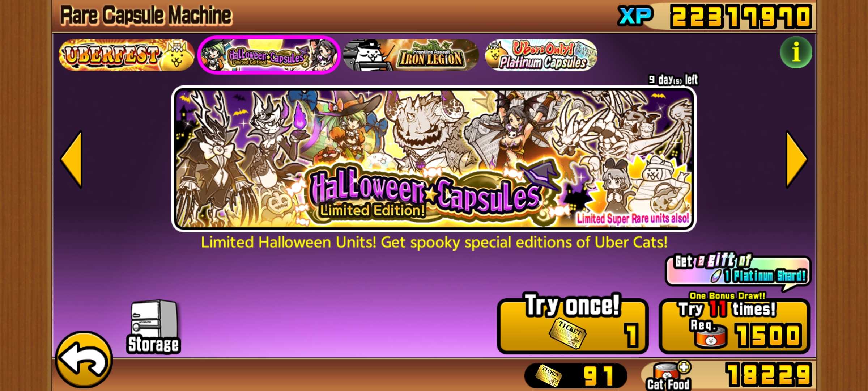Viewport: 868px width, 391px height.
Task: Open the Storage refrigerator icon
Action: (154, 327)
